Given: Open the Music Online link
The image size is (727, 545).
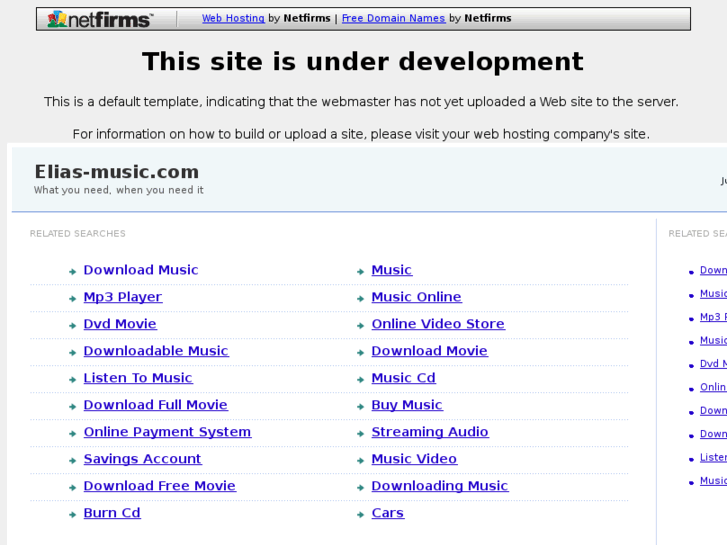Looking at the screenshot, I should pyautogui.click(x=416, y=297).
